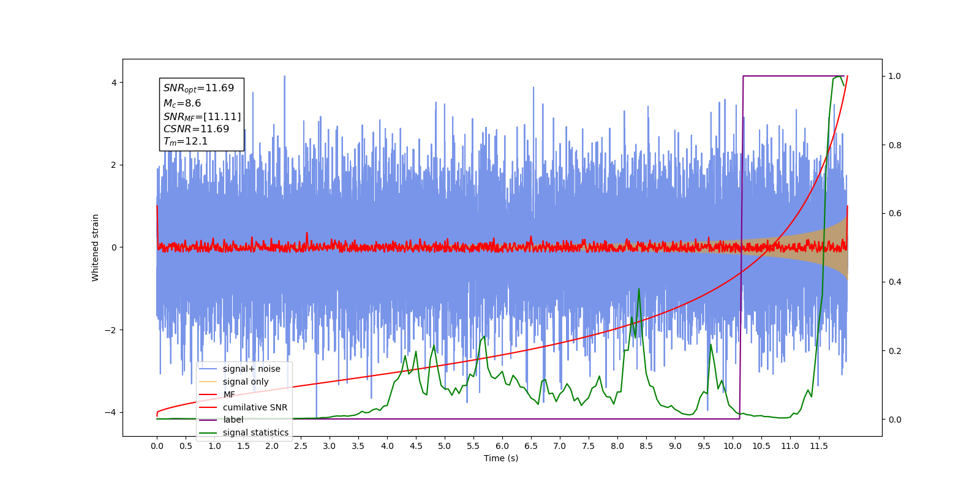
Task: Click the 1.5 tick on the time axis
Action: tap(243, 446)
